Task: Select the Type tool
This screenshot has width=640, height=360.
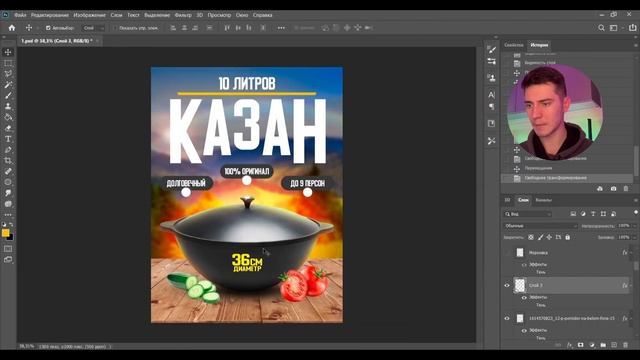Action: tap(8, 139)
